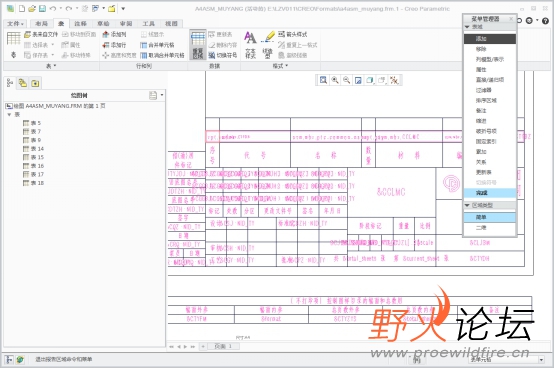This screenshot has height=369, width=554.
Task: Click the Undo arrow icon
Action: tap(53, 8)
